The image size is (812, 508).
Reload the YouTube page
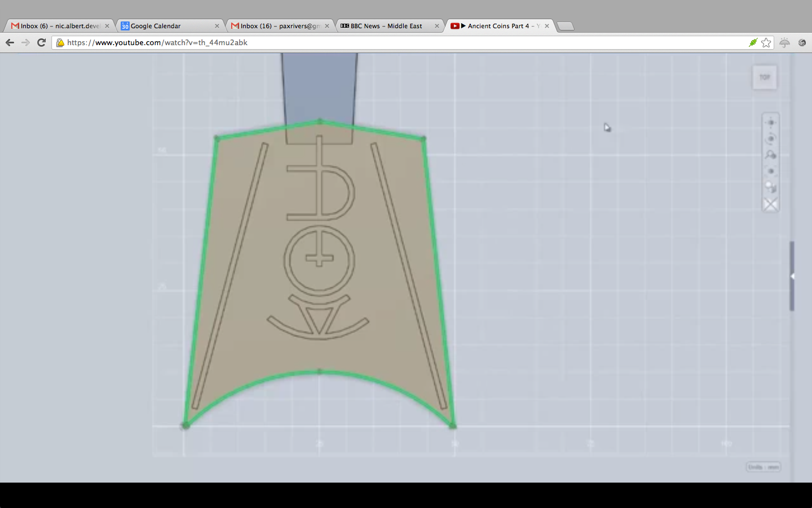41,42
